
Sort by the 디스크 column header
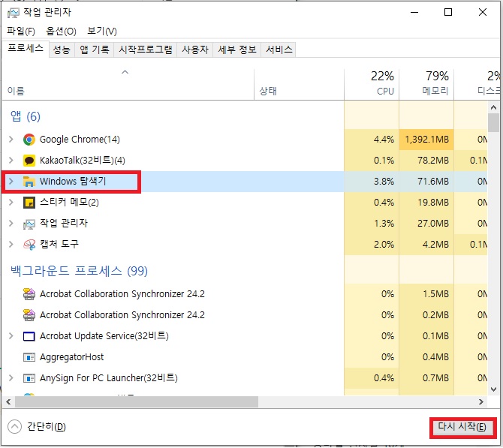click(x=477, y=85)
